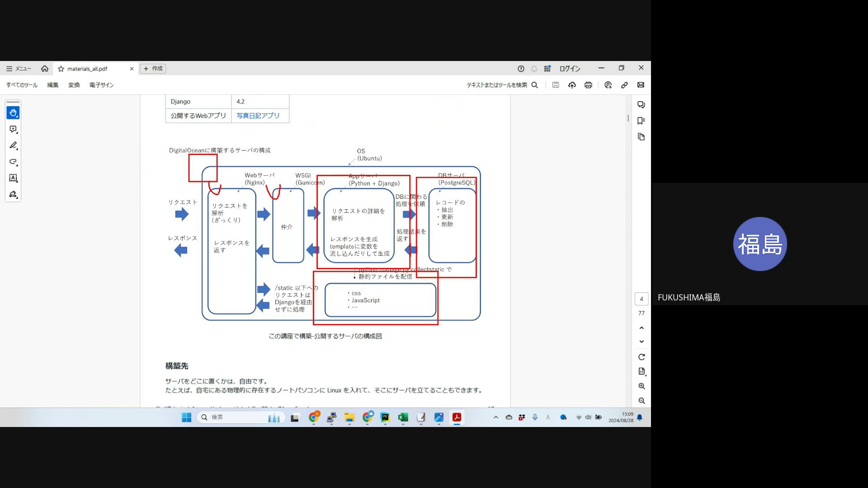
Task: Open the bookmarks panel on right
Action: pos(641,121)
